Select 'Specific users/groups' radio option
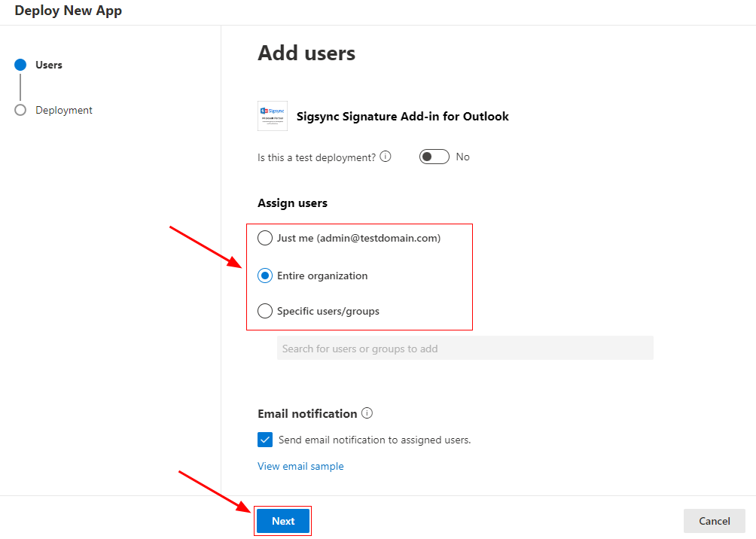 [x=265, y=311]
